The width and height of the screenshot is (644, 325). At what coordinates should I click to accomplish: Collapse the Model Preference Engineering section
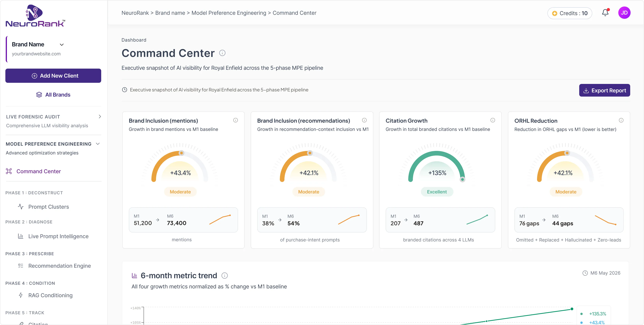coord(98,144)
